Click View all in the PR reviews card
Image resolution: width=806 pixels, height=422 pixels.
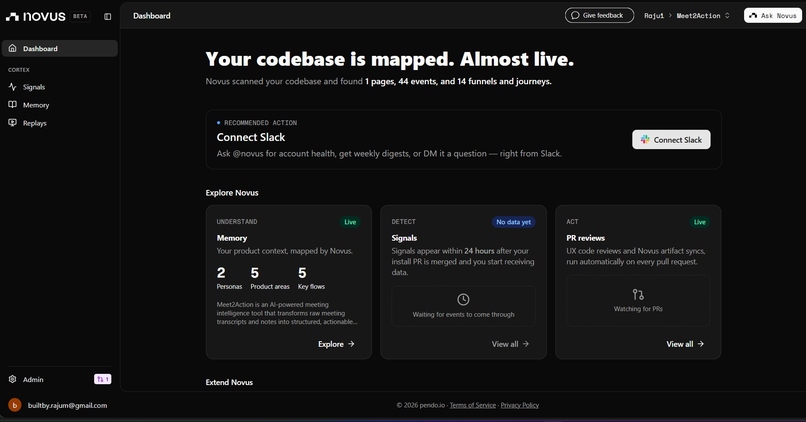[x=685, y=344]
